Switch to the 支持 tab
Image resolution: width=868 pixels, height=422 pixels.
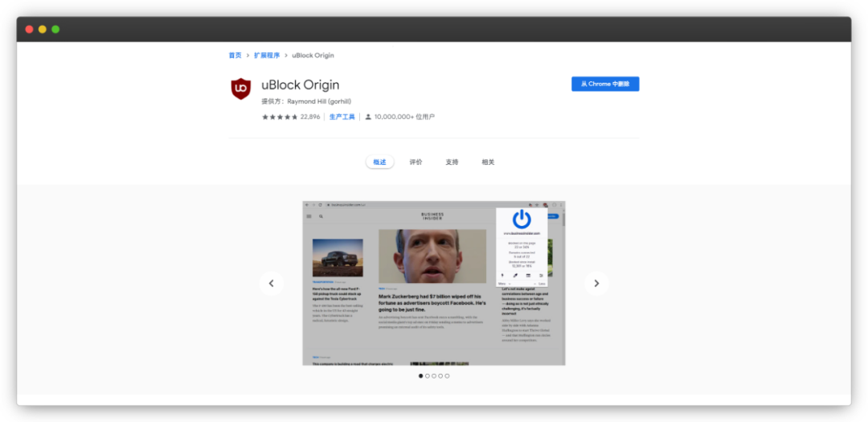452,162
